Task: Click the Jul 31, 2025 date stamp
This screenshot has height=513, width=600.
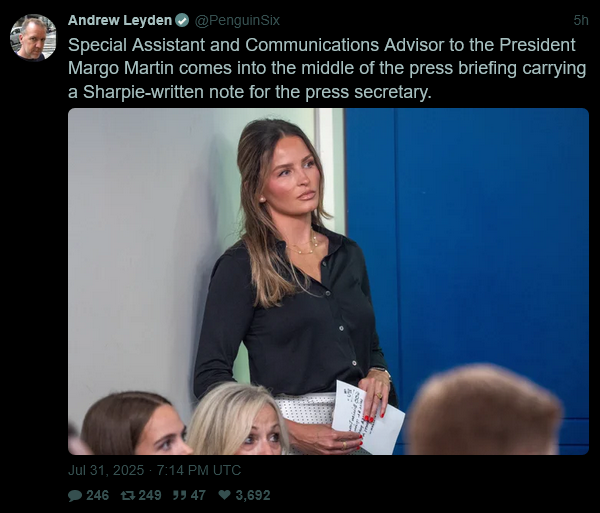Action: click(106, 470)
